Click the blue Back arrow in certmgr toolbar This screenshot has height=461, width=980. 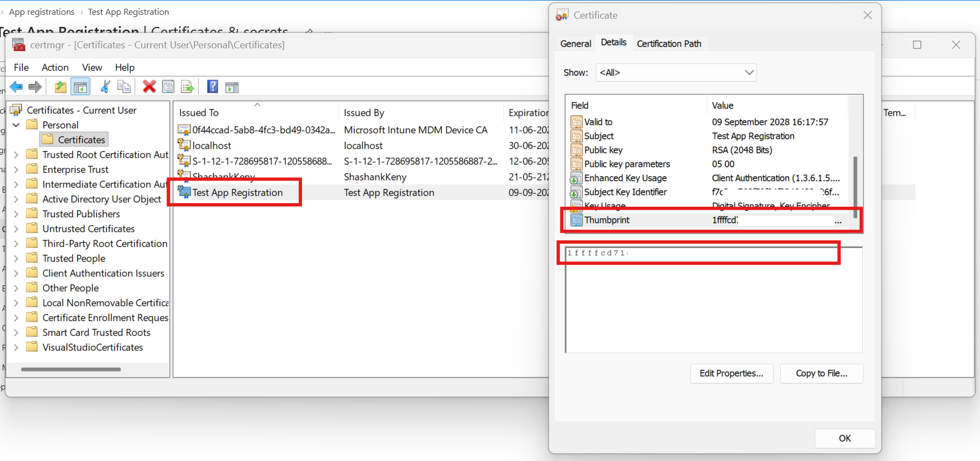click(16, 87)
